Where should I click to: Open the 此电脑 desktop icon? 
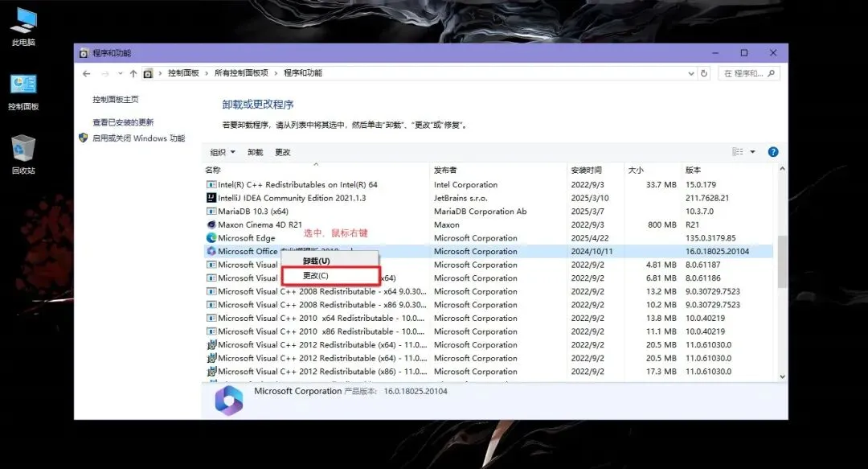23,27
